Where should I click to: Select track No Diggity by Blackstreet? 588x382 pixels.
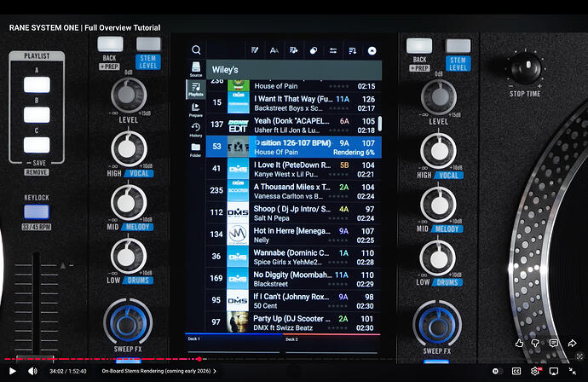click(294, 279)
